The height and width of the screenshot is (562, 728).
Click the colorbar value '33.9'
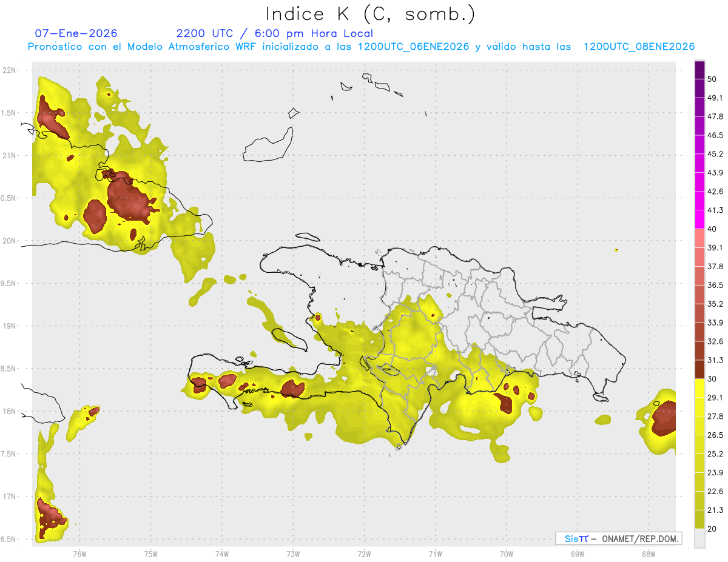[715, 323]
